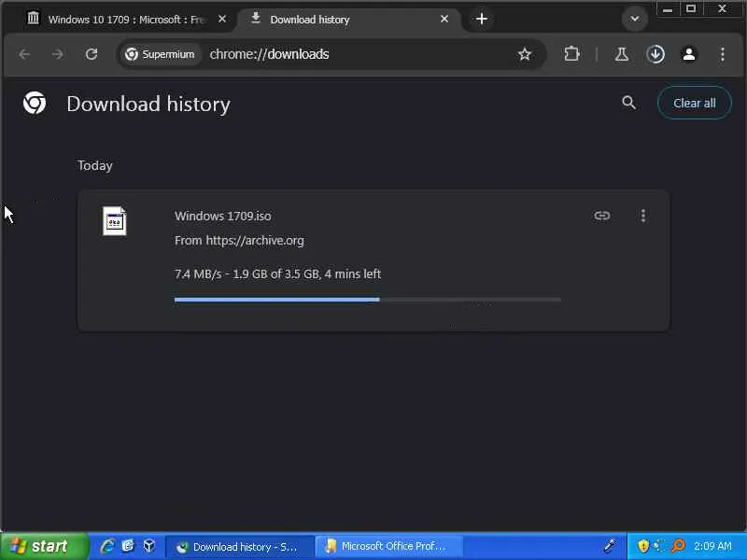Click the Windows 1709.iso file name
747x560 pixels.
tap(223, 216)
